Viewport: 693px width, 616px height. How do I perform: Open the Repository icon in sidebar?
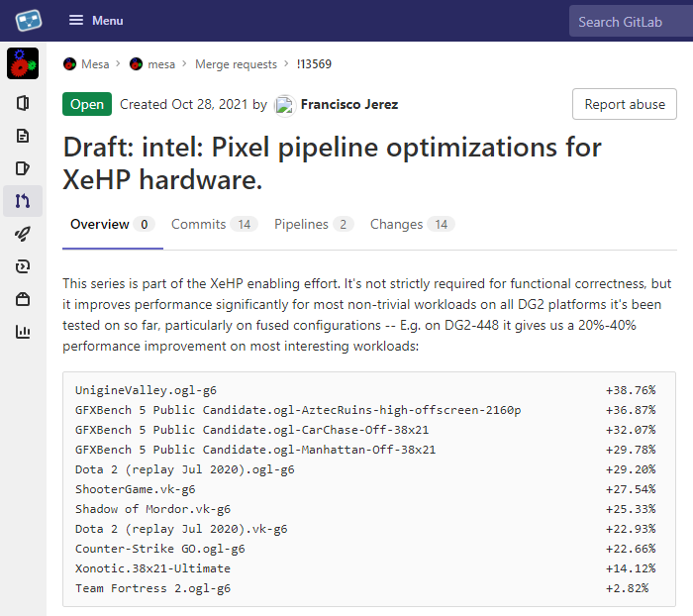[x=23, y=136]
